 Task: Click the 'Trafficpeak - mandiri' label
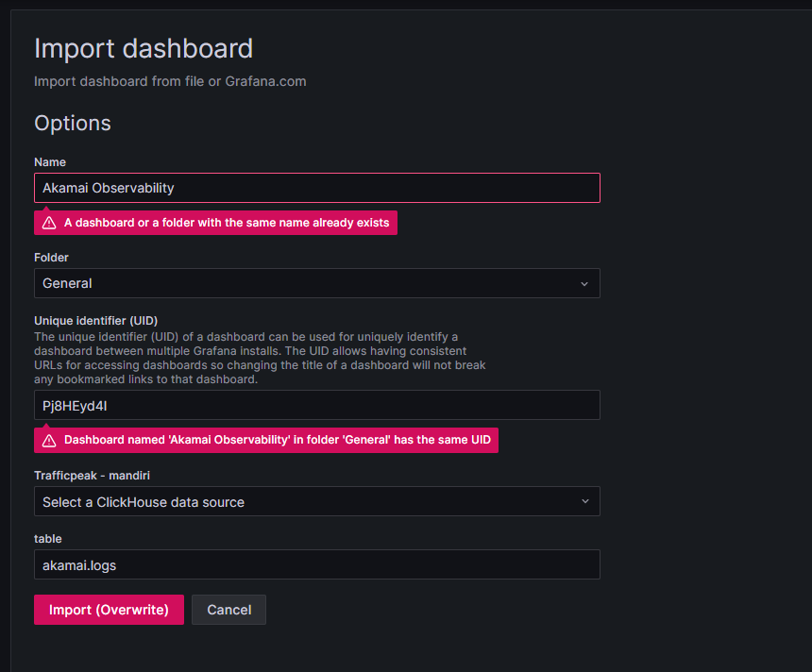point(93,476)
